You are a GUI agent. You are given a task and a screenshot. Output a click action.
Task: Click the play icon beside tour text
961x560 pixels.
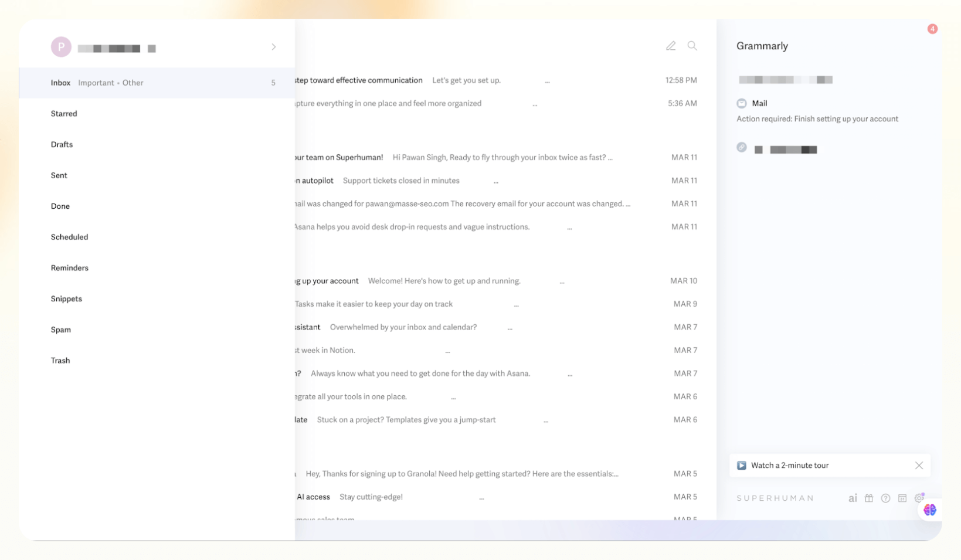click(742, 465)
